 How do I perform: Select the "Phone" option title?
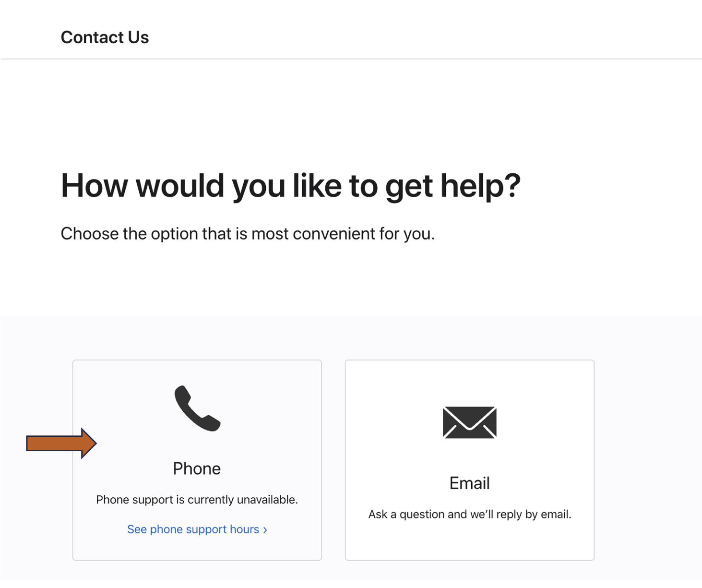(197, 468)
